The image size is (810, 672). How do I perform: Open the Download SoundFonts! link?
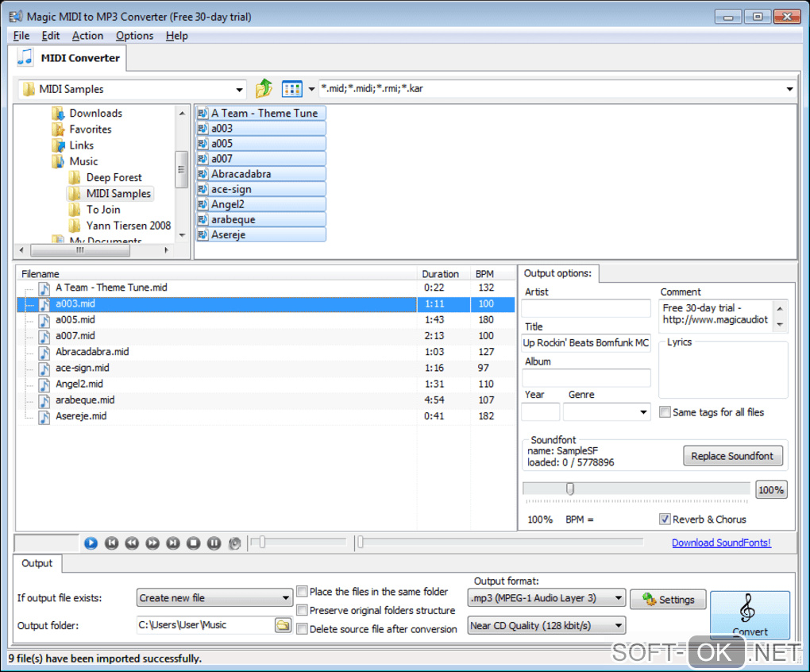pos(721,543)
